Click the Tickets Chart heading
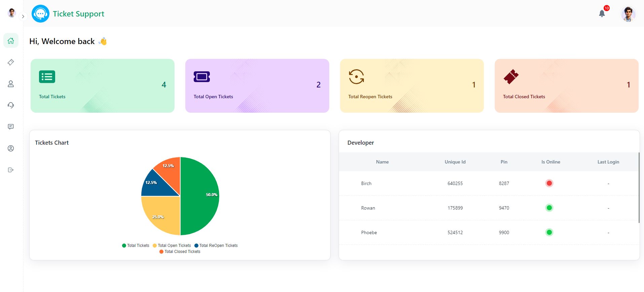 click(52, 143)
